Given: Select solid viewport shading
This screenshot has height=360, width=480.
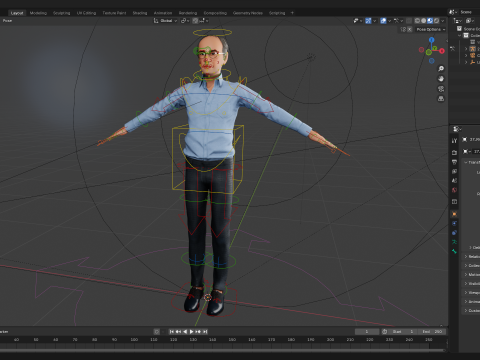Looking at the screenshot, I should click(x=424, y=21).
